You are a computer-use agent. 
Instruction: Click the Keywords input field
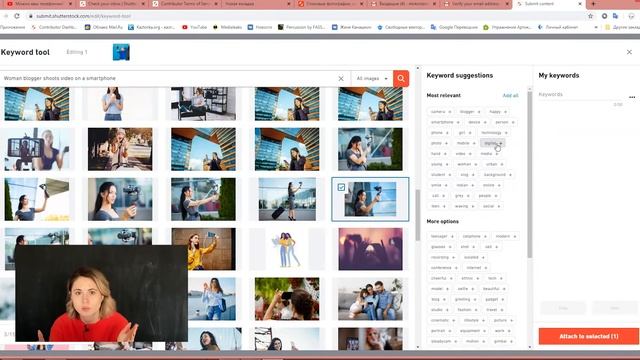click(x=580, y=95)
